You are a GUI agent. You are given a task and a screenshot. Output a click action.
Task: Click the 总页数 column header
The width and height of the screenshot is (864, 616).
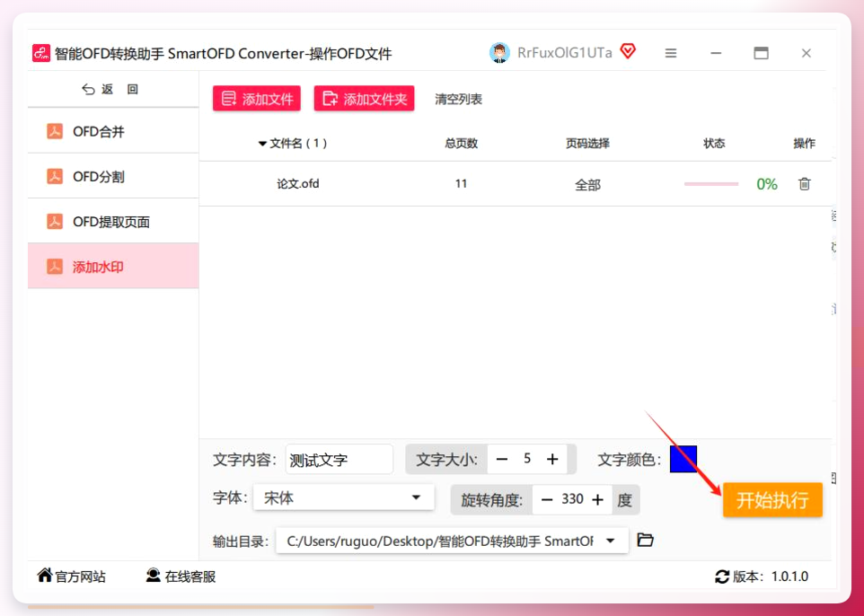point(462,144)
